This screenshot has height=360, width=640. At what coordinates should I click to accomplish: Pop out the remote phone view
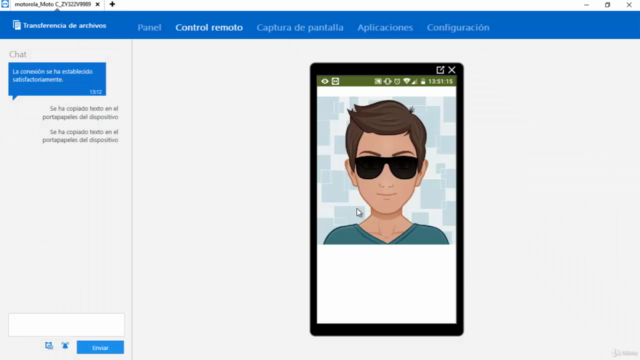pos(440,70)
